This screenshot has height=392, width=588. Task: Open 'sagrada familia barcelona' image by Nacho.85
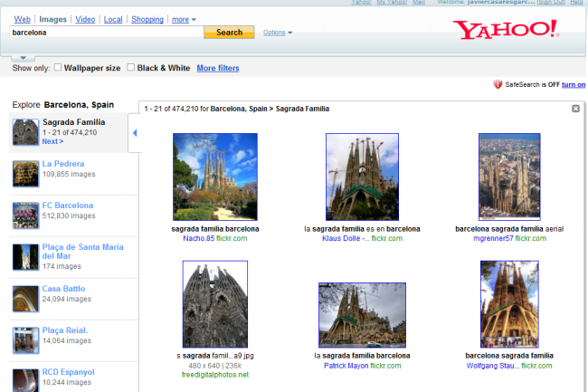tap(215, 177)
